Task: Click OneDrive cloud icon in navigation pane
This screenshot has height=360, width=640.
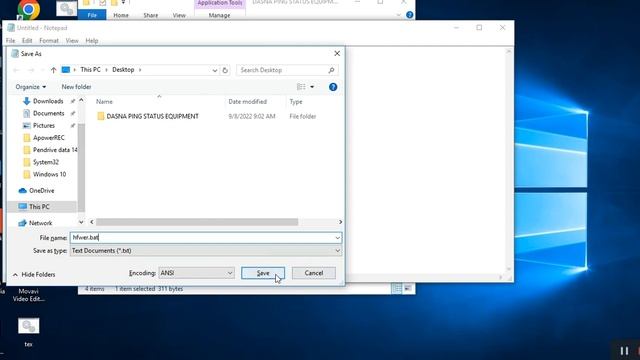Action: 22,191
